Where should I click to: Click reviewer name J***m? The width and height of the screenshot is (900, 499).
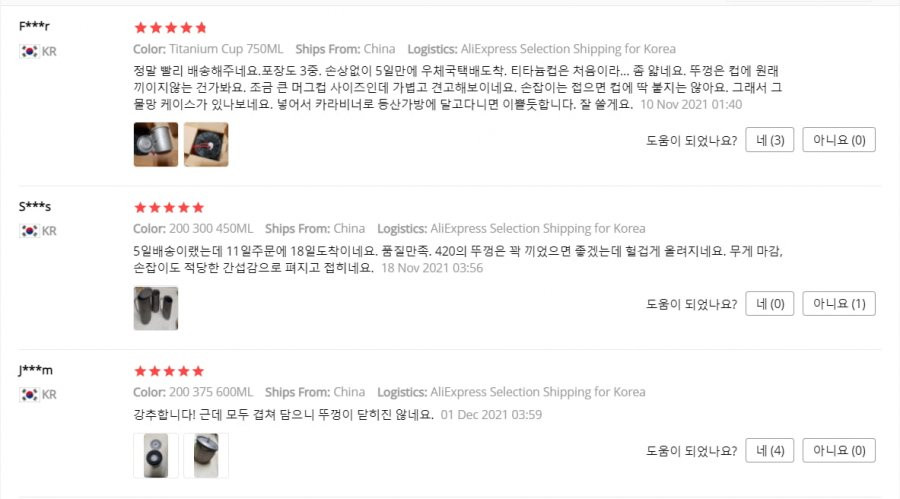(x=36, y=370)
